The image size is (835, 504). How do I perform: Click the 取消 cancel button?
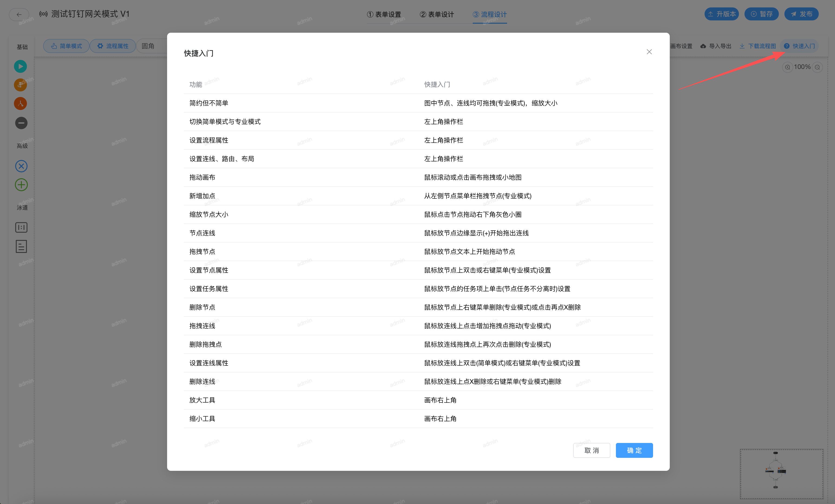591,450
